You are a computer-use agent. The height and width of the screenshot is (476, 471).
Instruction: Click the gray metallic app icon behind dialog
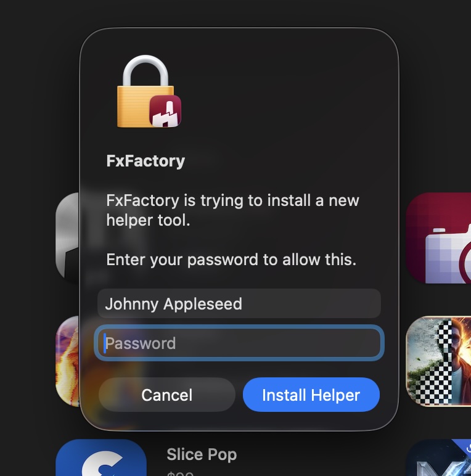click(x=67, y=237)
